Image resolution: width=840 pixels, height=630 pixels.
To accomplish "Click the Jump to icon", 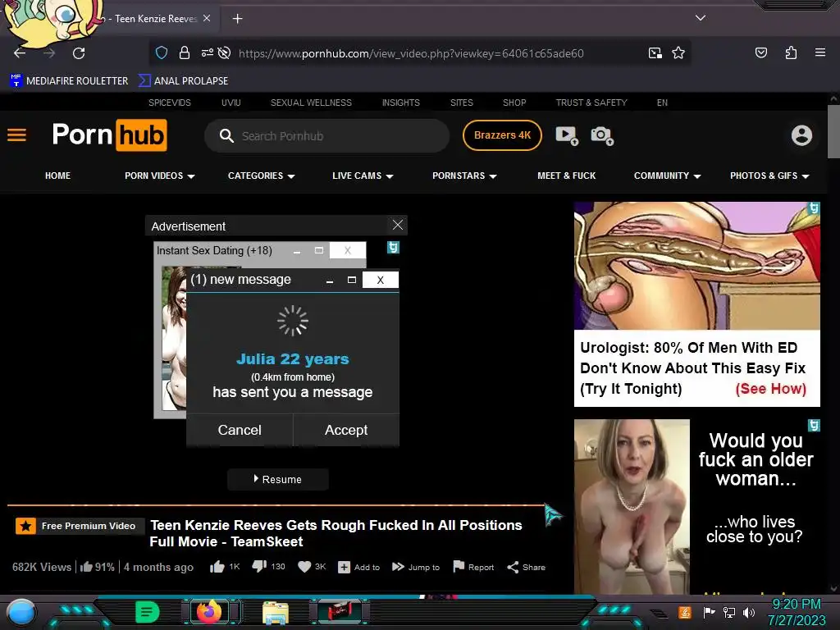I will [398, 567].
